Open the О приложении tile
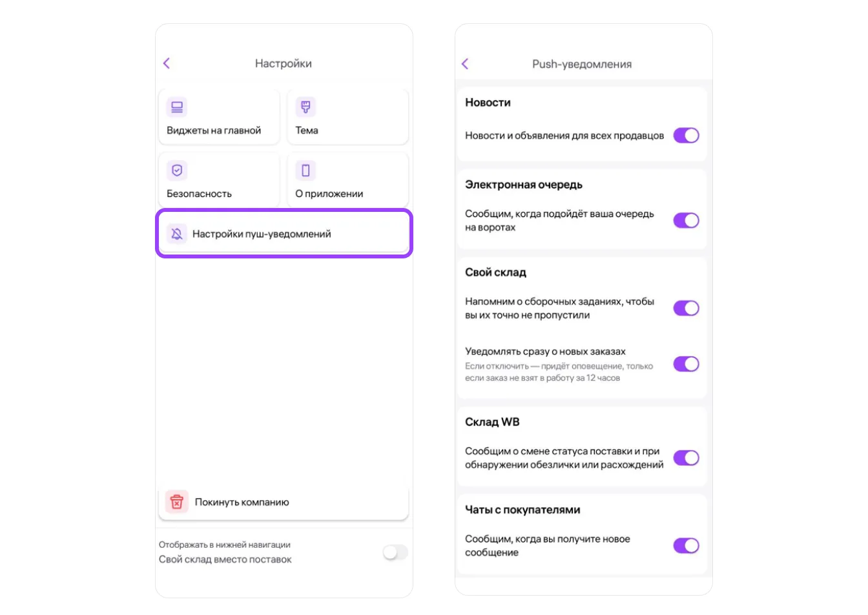Image resolution: width=868 pixels, height=615 pixels. pyautogui.click(x=347, y=180)
